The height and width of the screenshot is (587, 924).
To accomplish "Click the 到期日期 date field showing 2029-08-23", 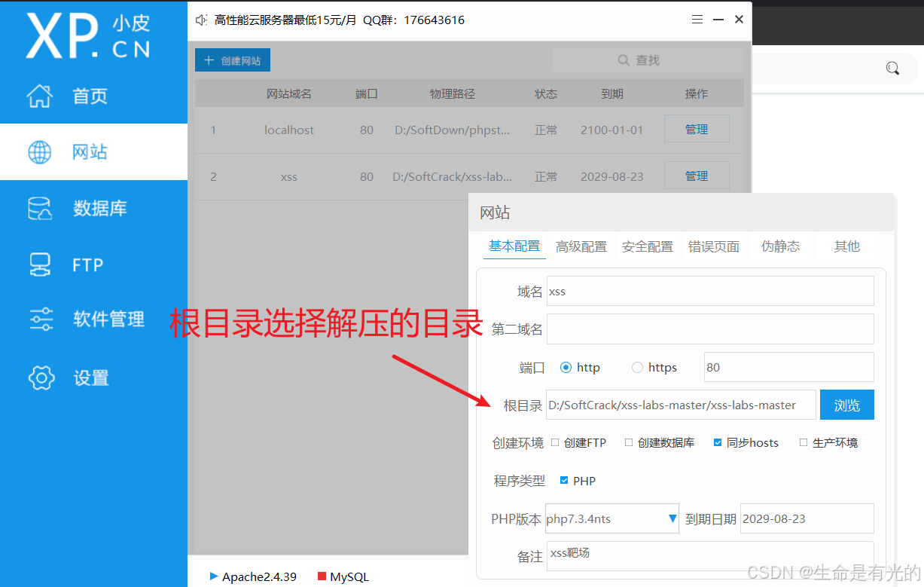I will (807, 518).
